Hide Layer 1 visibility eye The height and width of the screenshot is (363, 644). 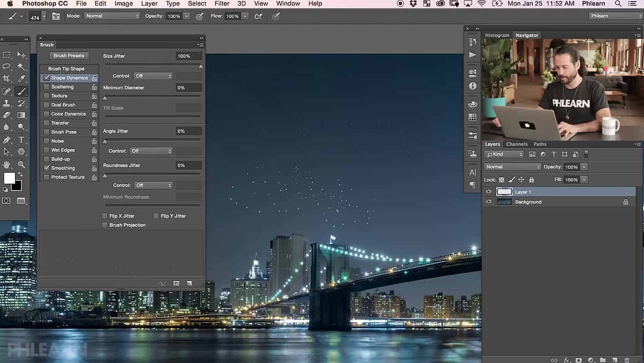(x=488, y=192)
